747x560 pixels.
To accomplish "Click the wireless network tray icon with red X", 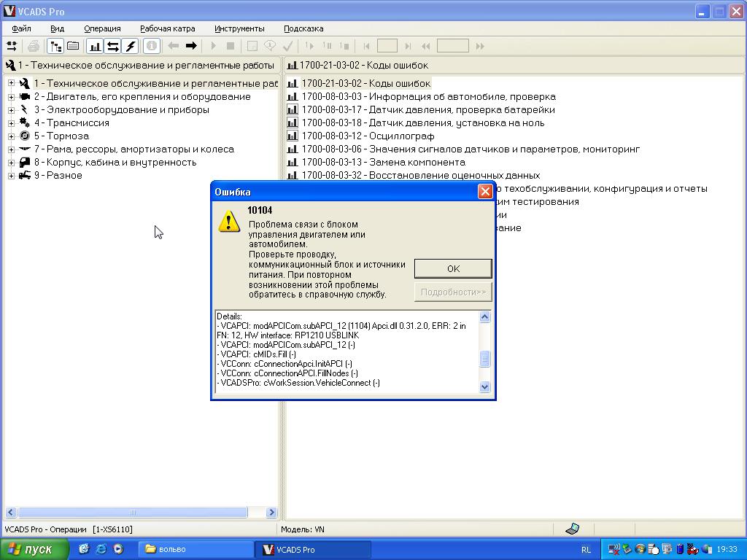I will tap(614, 550).
